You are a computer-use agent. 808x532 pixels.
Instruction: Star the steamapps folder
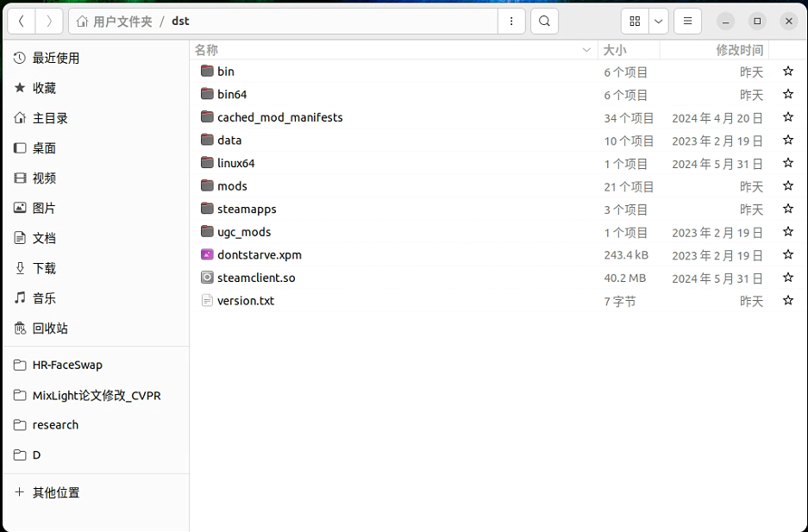(788, 209)
